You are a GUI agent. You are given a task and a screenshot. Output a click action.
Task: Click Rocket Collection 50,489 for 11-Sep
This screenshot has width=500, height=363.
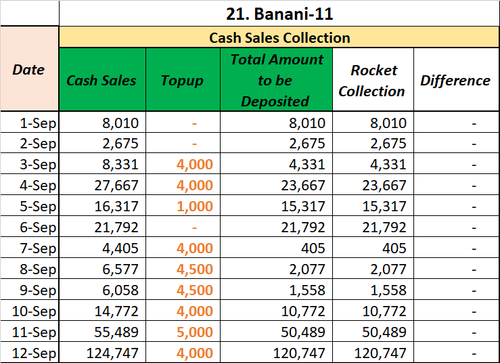(373, 332)
